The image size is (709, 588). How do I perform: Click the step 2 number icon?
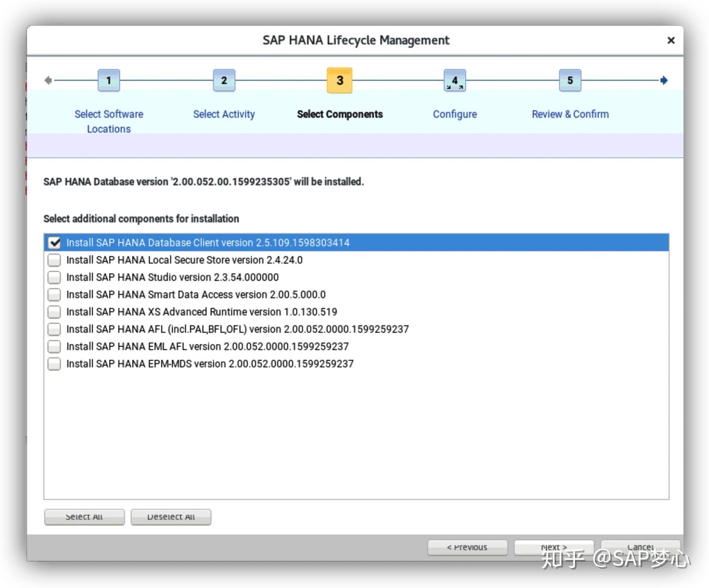(x=224, y=80)
